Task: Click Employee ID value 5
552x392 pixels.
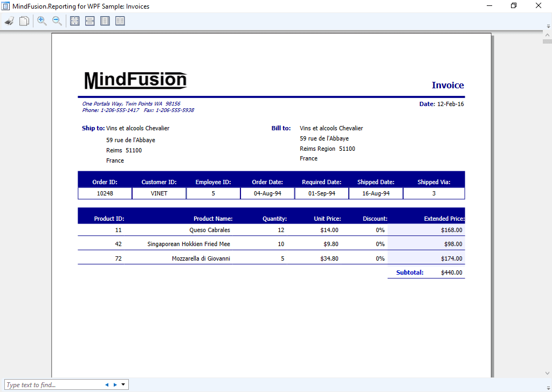Action: (213, 193)
